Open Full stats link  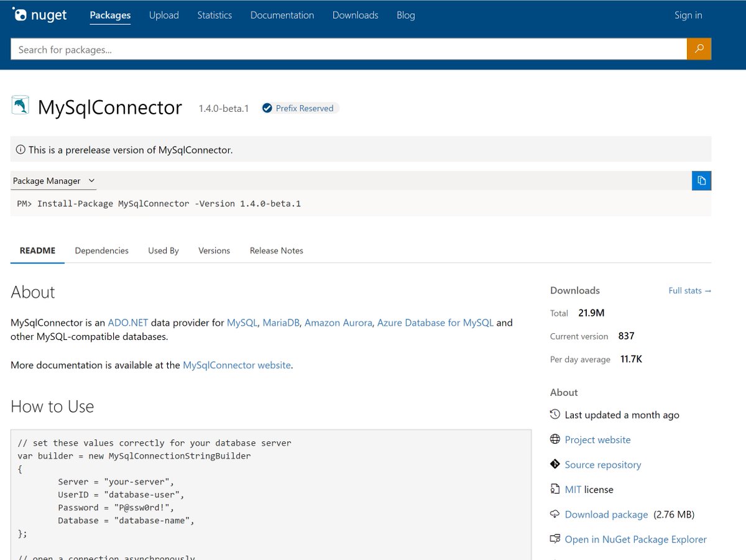pos(690,290)
